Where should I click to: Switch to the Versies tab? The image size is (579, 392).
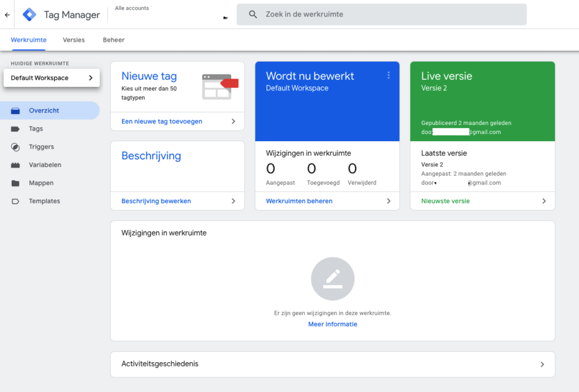[x=74, y=40]
